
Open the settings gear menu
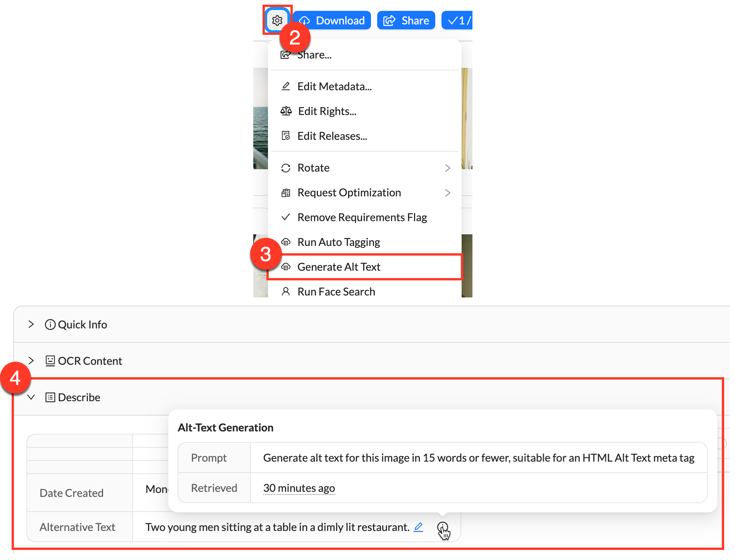pyautogui.click(x=276, y=20)
